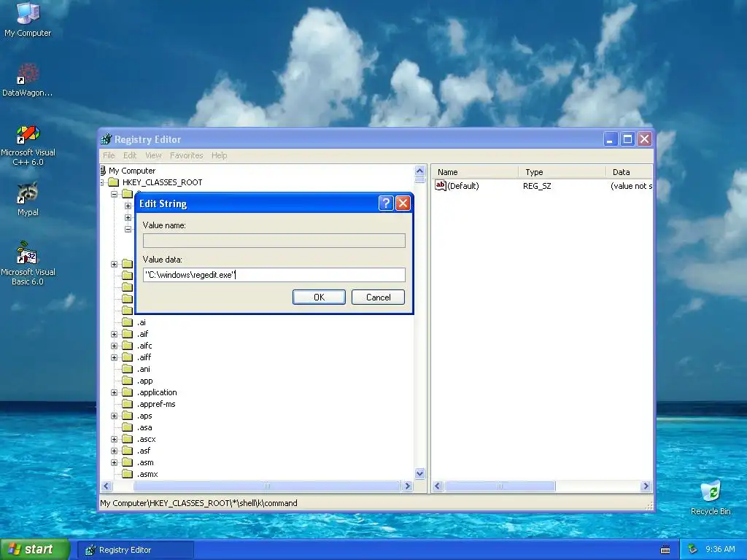
Task: Click the Registry Editor title bar icon
Action: (107, 139)
